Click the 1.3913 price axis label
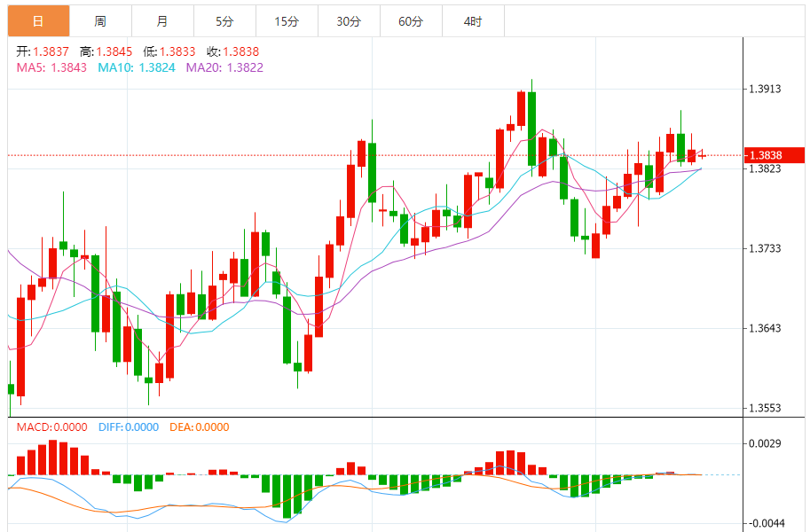 point(765,89)
